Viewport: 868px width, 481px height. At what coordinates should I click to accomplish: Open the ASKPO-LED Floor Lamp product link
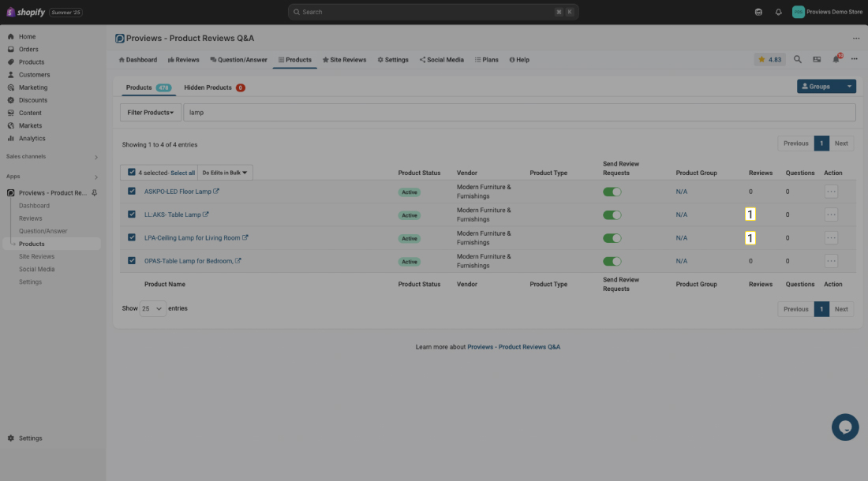178,192
